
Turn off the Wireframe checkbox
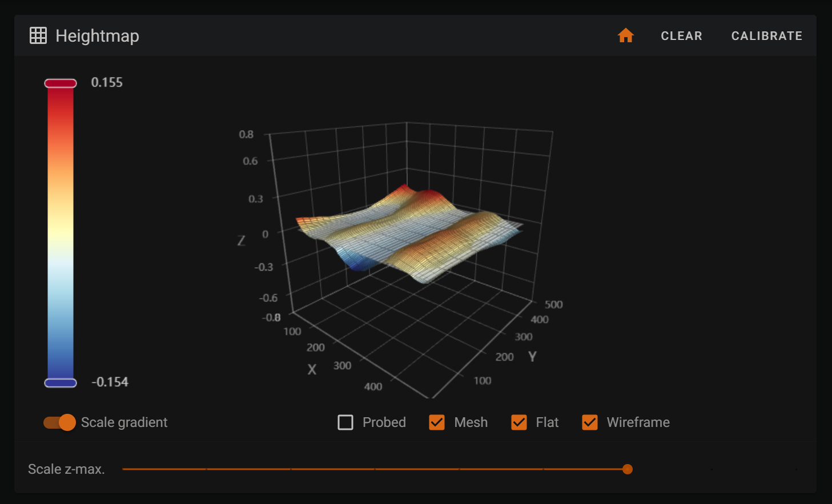click(590, 422)
